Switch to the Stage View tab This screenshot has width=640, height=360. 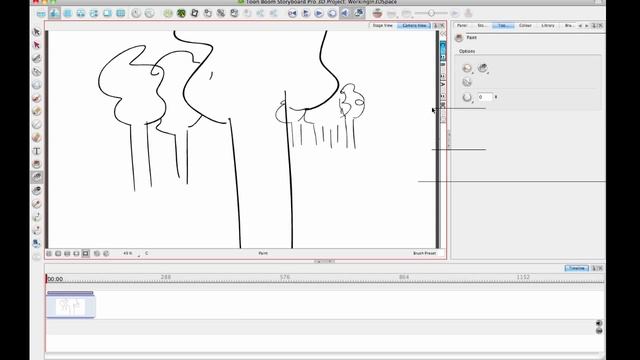(382, 25)
